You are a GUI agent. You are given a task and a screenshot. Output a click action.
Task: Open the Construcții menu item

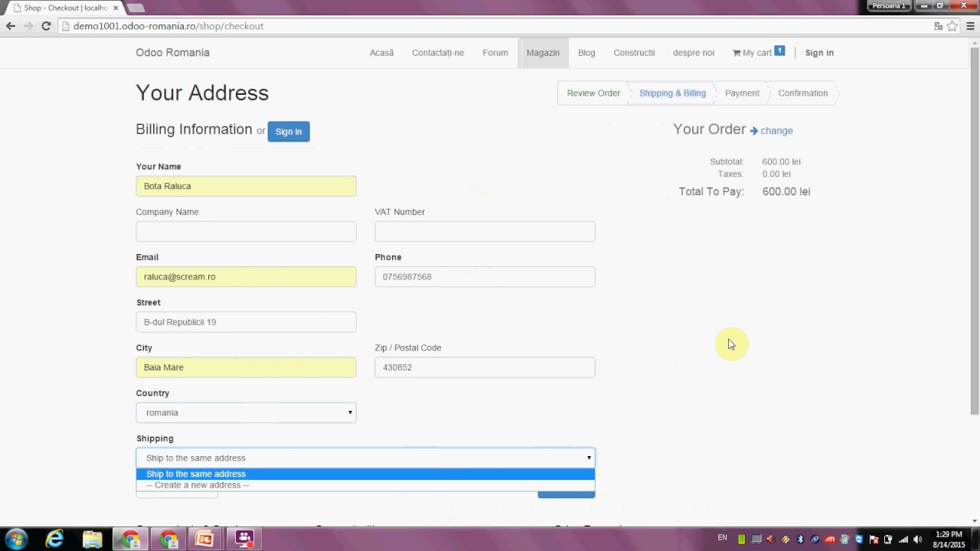point(634,53)
